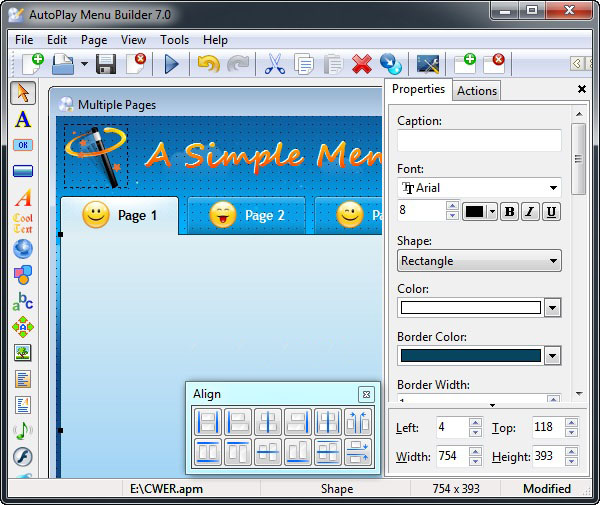Viewport: 600px width, 505px height.
Task: Click the blue spheres send-to-back icon
Action: (391, 64)
